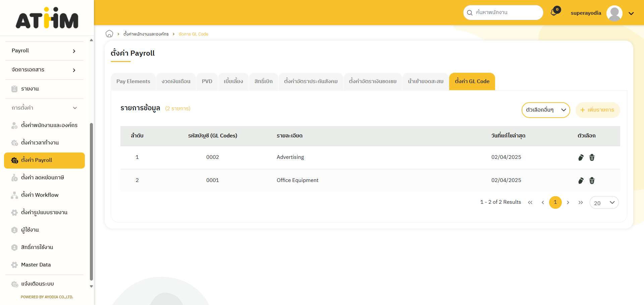The height and width of the screenshot is (305, 644).
Task: Delete the Advertising GL code row
Action: click(592, 158)
